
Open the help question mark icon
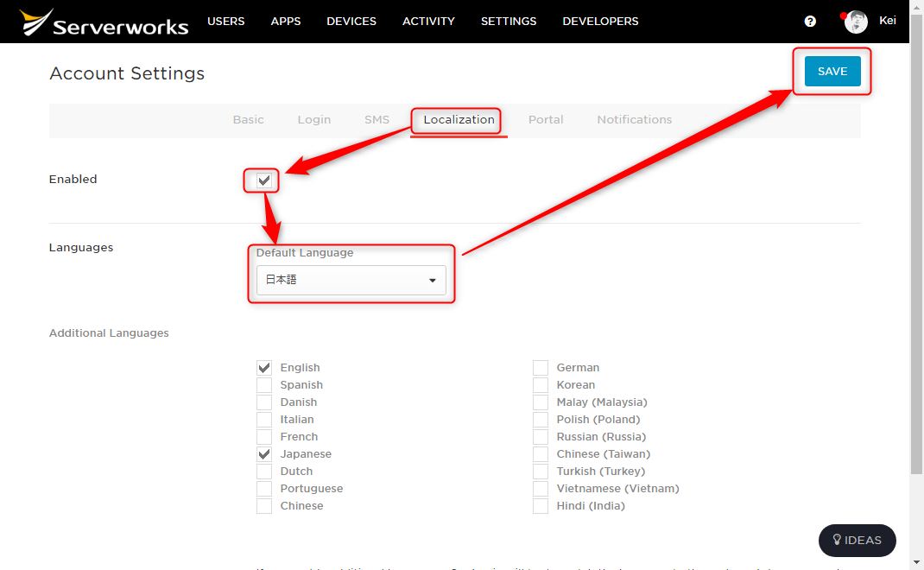pyautogui.click(x=810, y=22)
